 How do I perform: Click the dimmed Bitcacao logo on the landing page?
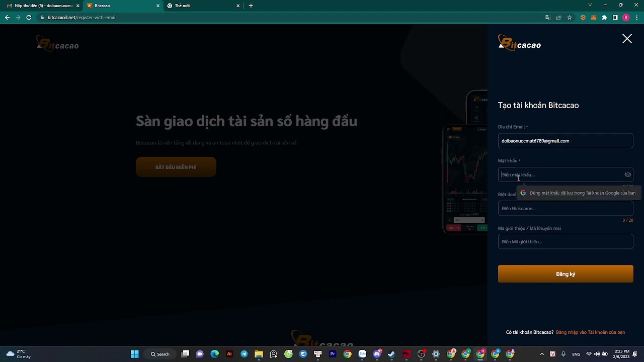[x=57, y=44]
